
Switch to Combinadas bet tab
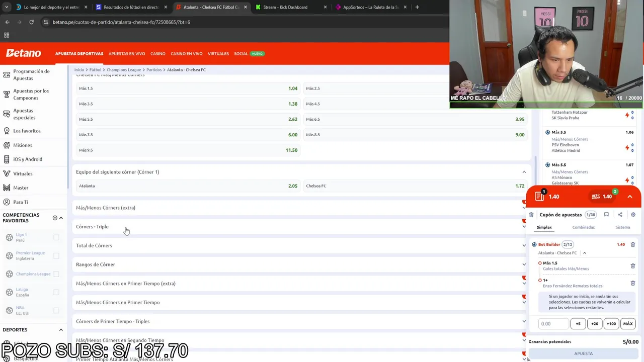[x=584, y=227]
